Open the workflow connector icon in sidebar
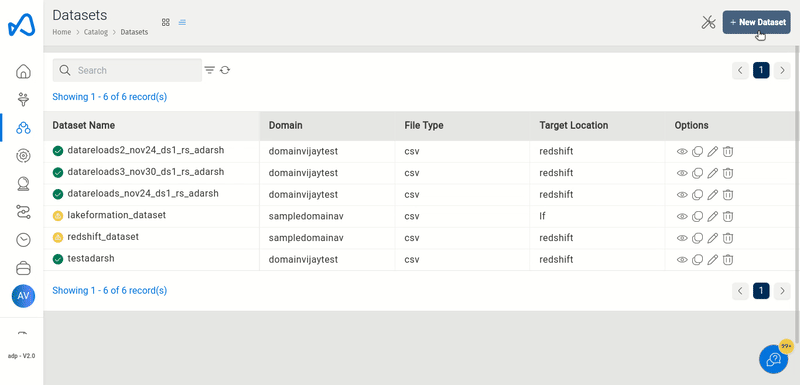 point(23,212)
